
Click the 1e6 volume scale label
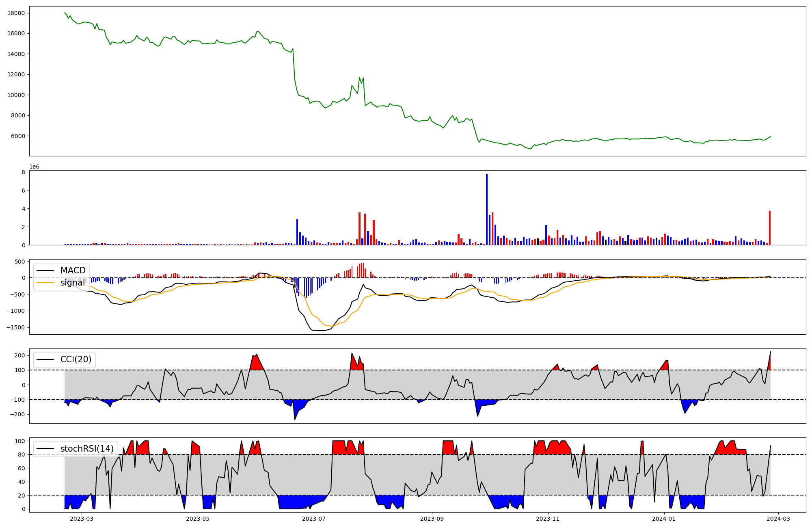(34, 167)
